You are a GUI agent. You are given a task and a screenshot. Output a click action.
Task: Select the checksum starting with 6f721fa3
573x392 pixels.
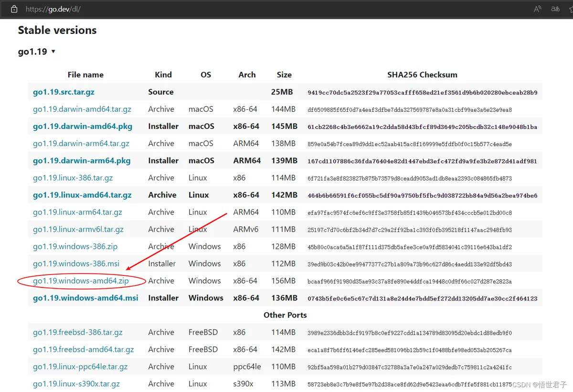[410, 179]
